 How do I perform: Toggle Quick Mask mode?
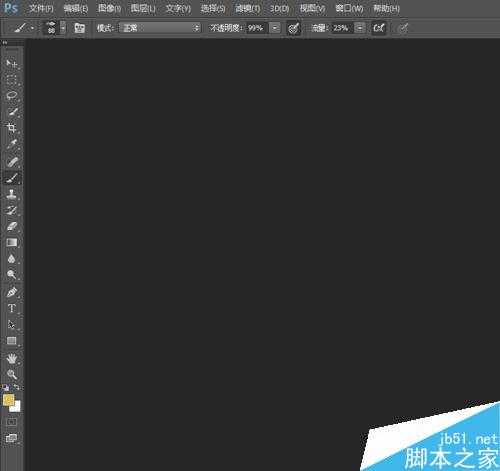click(11, 422)
